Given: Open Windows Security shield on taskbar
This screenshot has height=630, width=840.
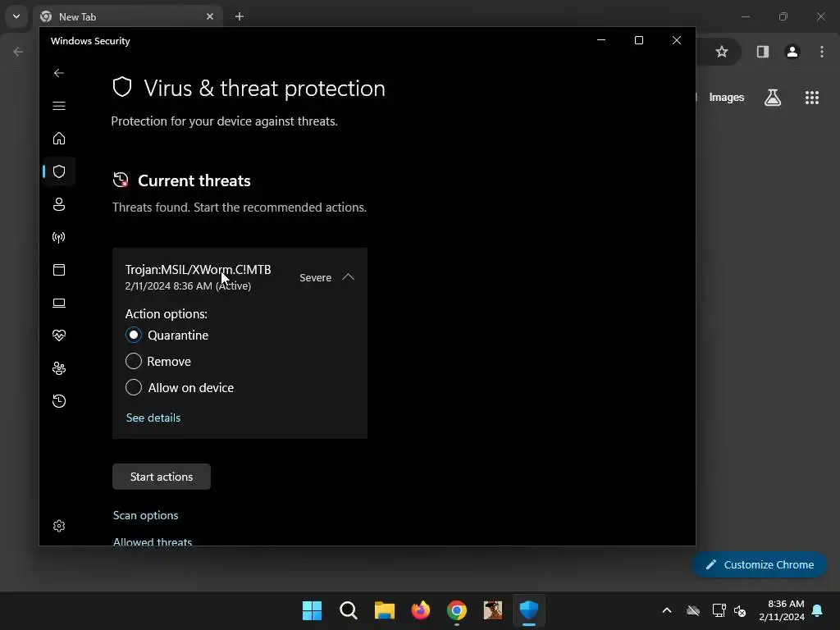Looking at the screenshot, I should point(529,609).
